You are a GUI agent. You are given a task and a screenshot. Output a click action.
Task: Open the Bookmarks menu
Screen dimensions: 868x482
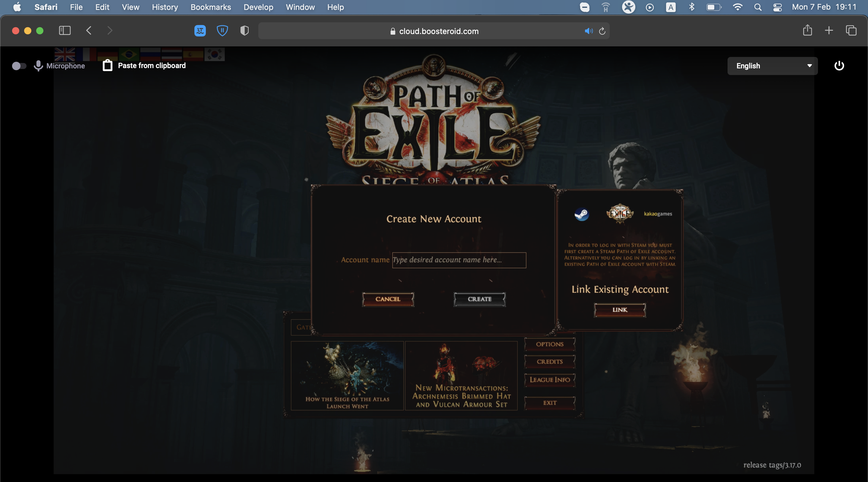(x=211, y=7)
